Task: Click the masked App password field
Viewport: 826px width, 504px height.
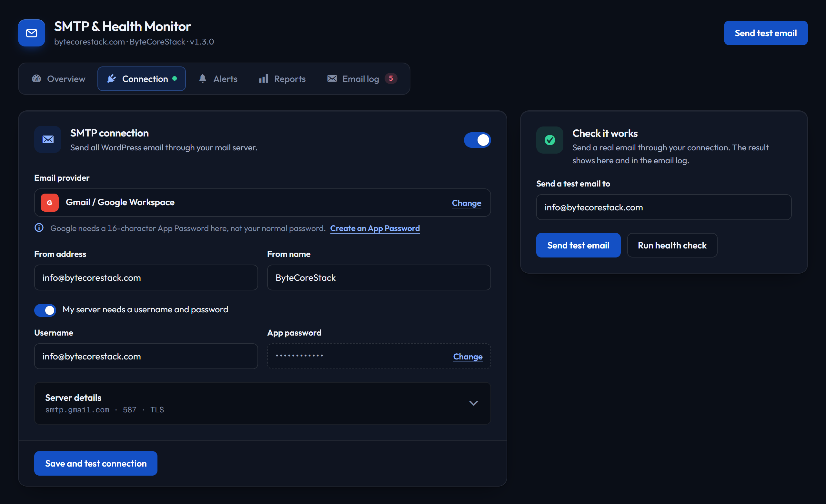Action: coord(379,356)
